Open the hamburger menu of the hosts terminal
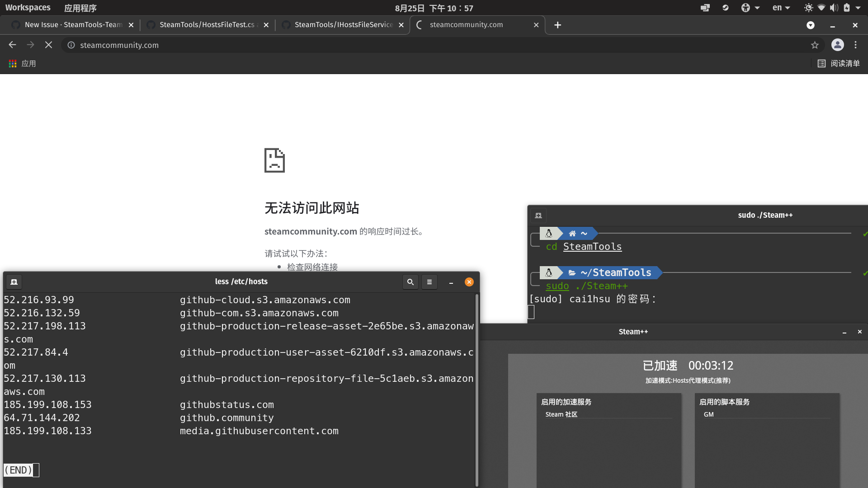Viewport: 868px width, 488px height. pyautogui.click(x=429, y=282)
